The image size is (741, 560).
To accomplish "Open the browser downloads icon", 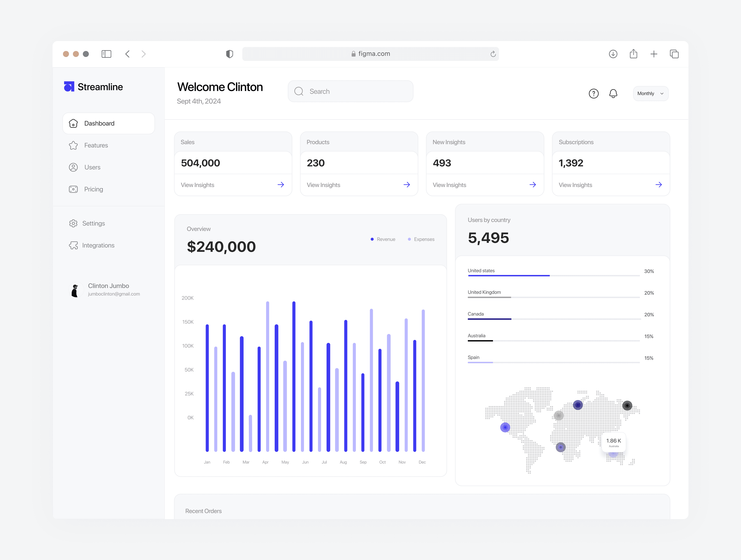I will [x=613, y=54].
